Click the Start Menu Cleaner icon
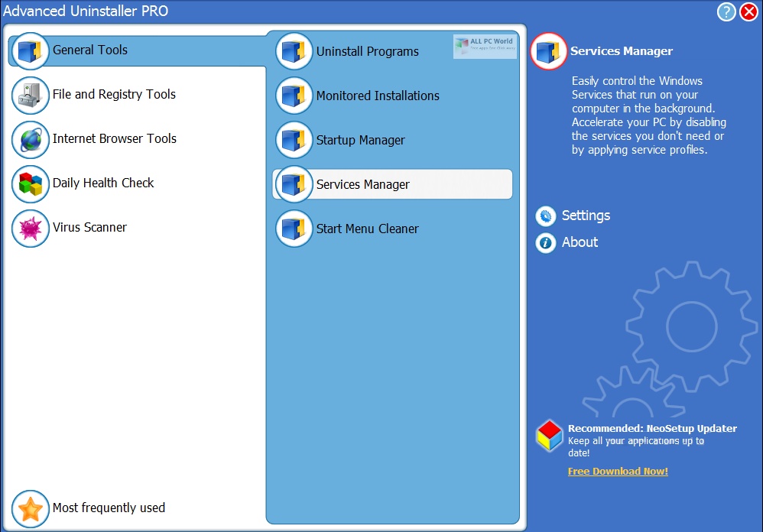This screenshot has width=763, height=532. [294, 228]
